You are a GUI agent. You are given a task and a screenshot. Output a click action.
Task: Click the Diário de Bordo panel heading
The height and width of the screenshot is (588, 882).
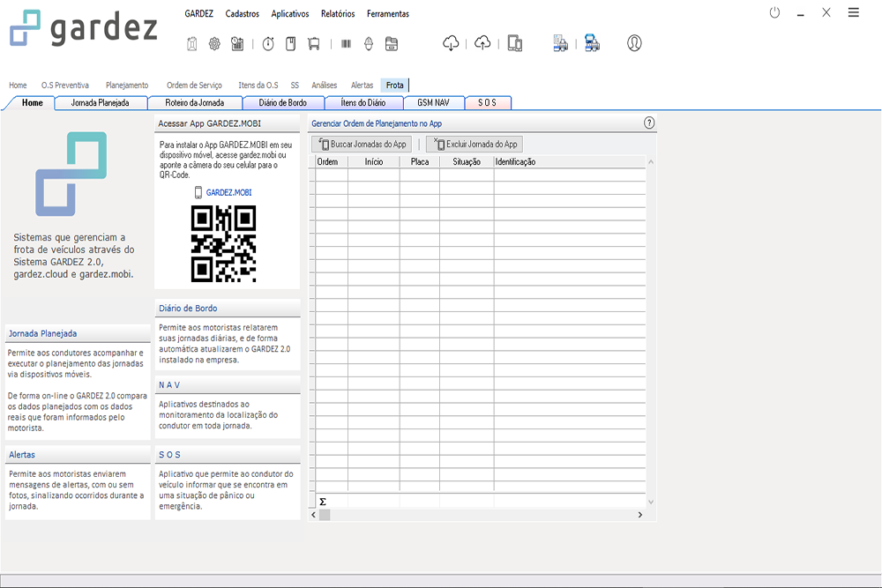coord(188,308)
